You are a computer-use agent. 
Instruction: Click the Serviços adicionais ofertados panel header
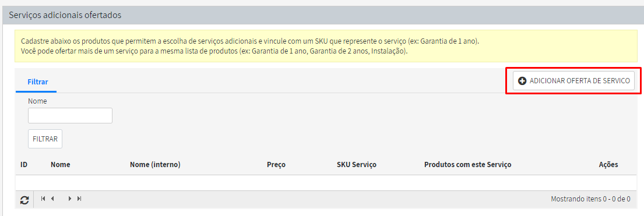point(322,15)
